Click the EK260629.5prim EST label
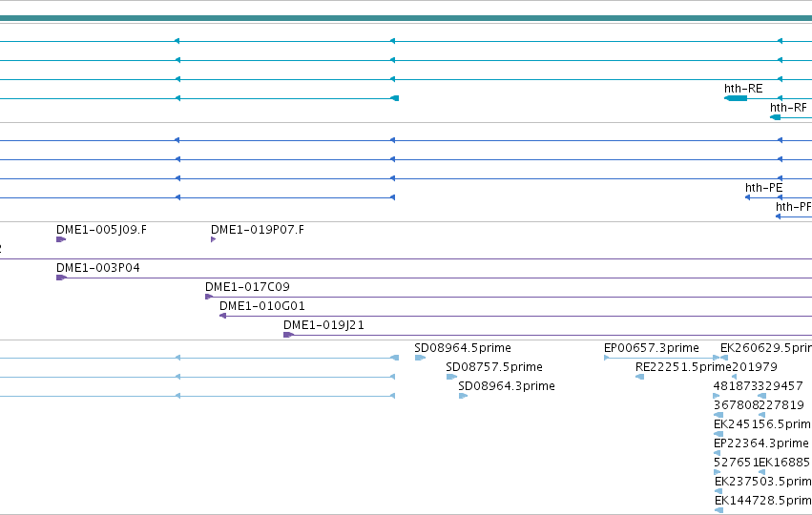Screen dimensions: 812x515 [766, 348]
